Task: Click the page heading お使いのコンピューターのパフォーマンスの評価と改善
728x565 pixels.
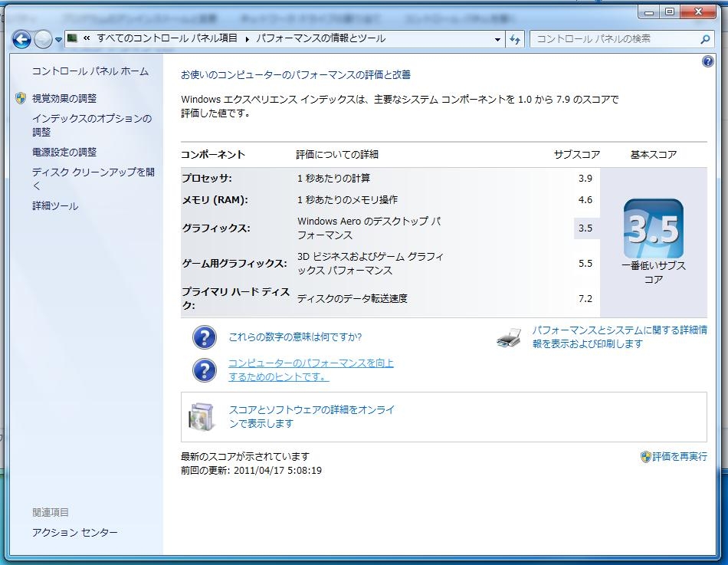Action: tap(296, 75)
